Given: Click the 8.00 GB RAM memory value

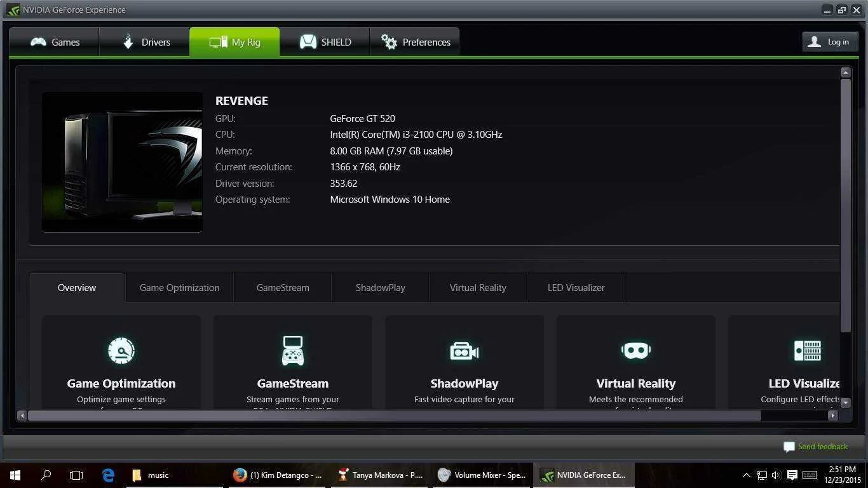Looking at the screenshot, I should 391,151.
